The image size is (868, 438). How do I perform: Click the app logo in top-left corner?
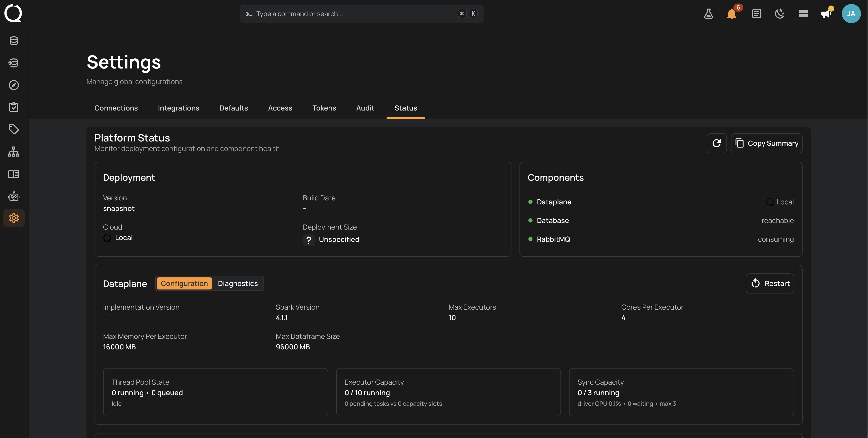13,13
